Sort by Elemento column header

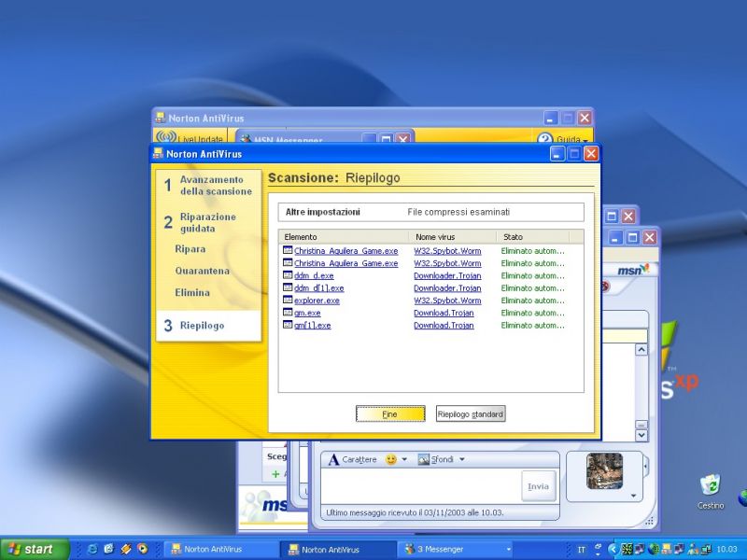click(344, 237)
